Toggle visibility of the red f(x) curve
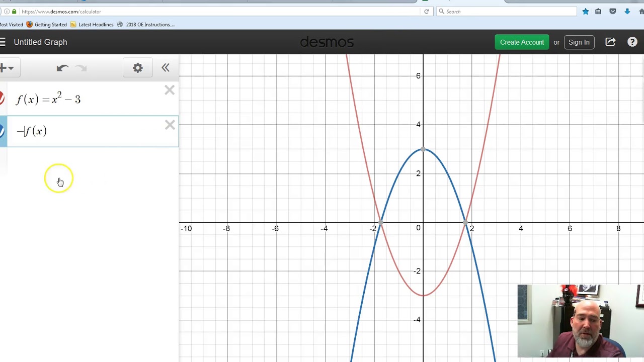 (2, 99)
